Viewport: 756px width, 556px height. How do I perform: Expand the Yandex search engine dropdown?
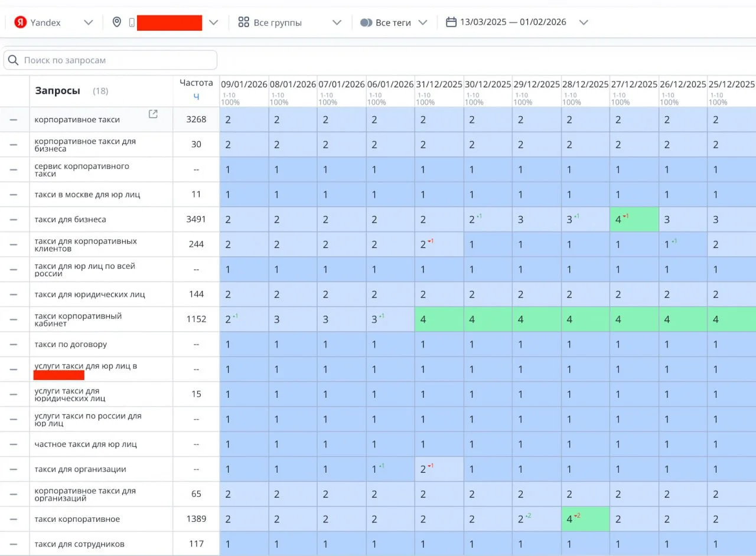coord(89,22)
